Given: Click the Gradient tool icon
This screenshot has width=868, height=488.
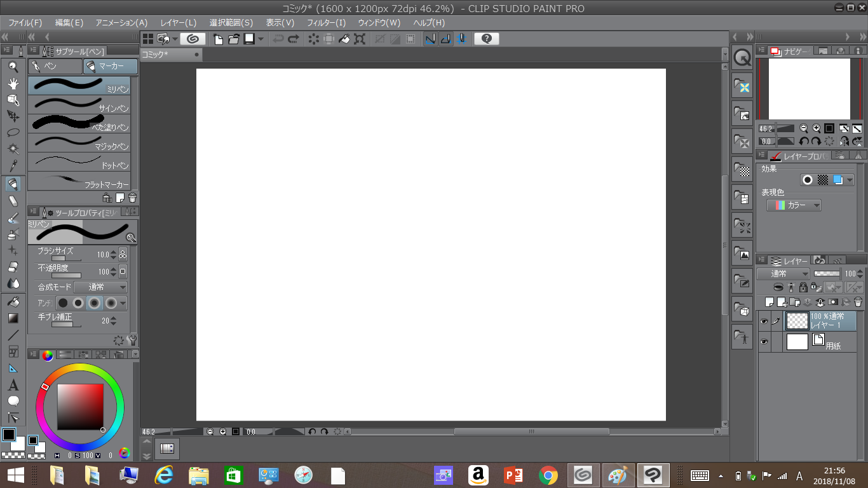Looking at the screenshot, I should coord(13,318).
